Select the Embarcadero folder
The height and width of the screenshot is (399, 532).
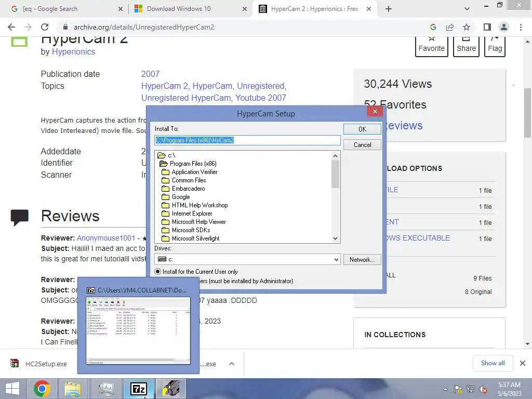click(x=183, y=189)
